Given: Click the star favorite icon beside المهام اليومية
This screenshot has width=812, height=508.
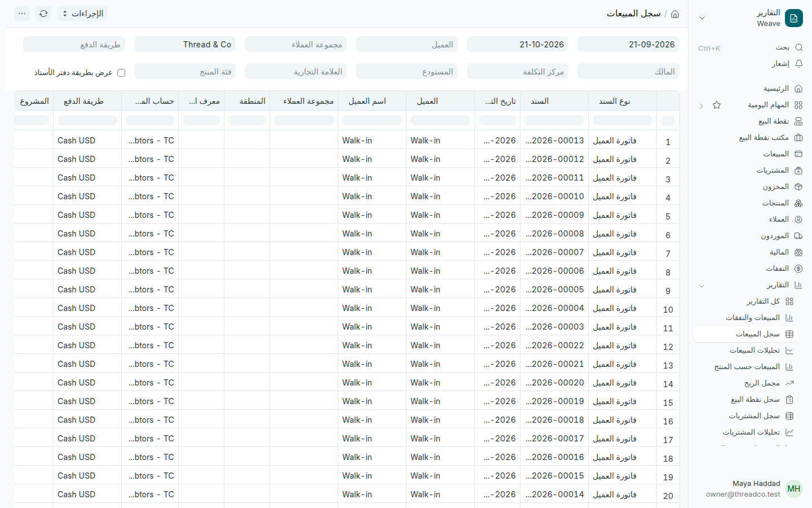Looking at the screenshot, I should pyautogui.click(x=717, y=105).
